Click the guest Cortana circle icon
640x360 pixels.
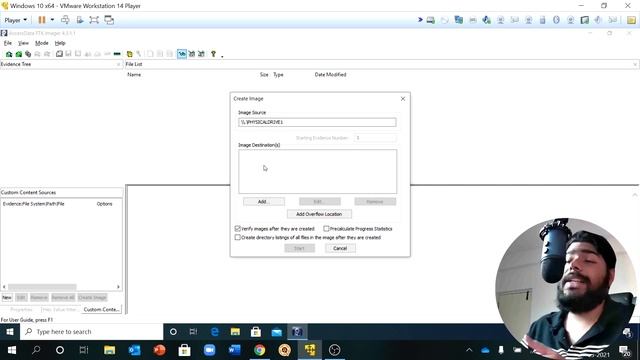[173, 332]
